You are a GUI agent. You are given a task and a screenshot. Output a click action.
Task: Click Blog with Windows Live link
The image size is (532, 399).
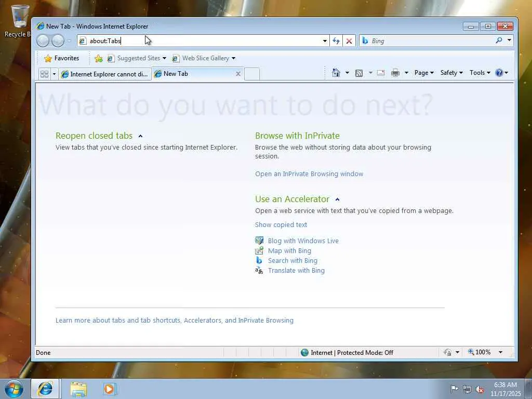coord(303,241)
